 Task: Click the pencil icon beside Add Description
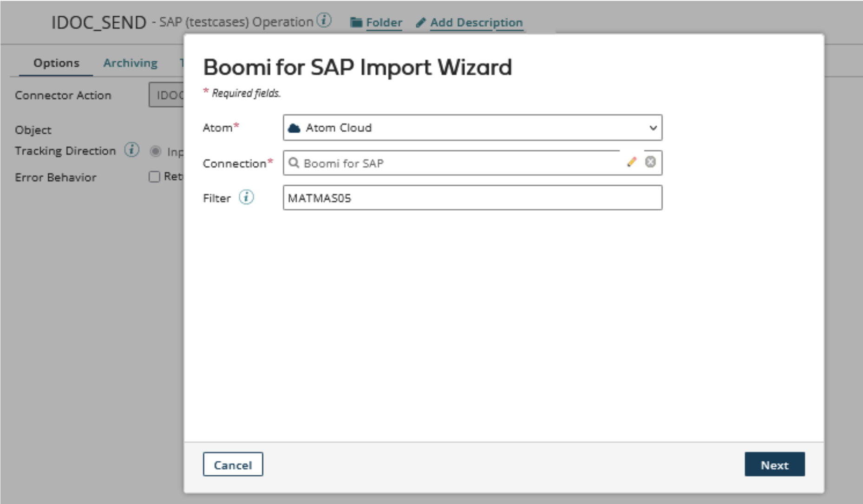(420, 22)
